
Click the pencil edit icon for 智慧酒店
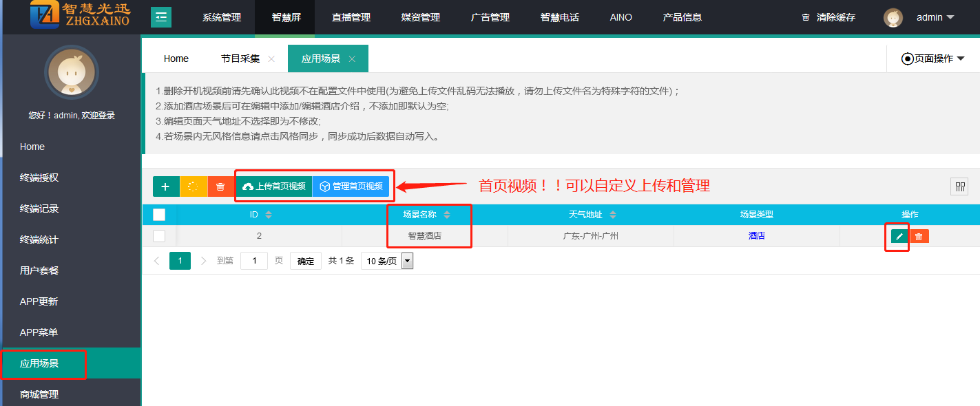[899, 236]
